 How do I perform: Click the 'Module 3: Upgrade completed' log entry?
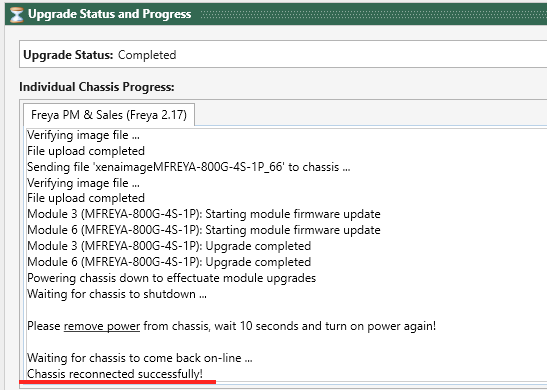[x=169, y=246]
